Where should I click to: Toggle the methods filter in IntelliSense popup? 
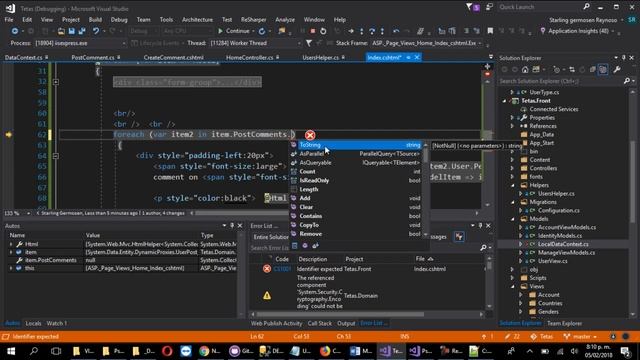click(305, 246)
